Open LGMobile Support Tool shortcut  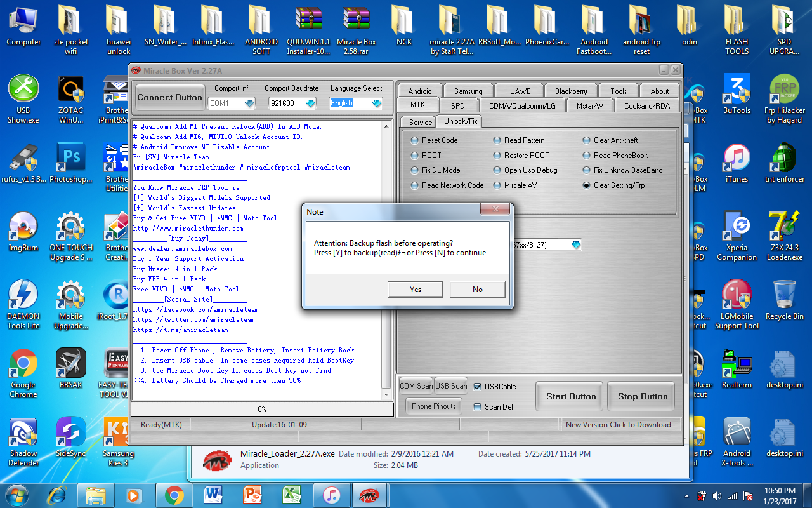tap(737, 305)
